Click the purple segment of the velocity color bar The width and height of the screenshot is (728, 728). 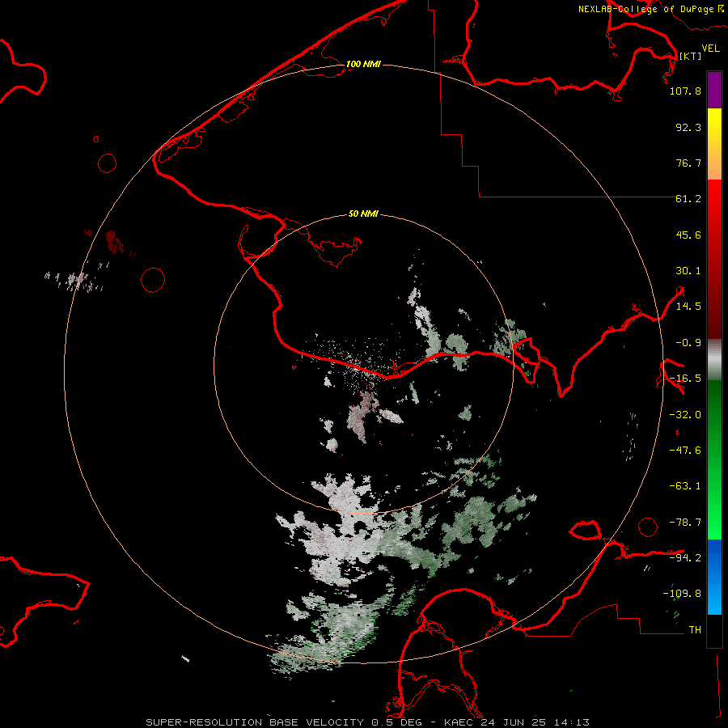pyautogui.click(x=714, y=90)
